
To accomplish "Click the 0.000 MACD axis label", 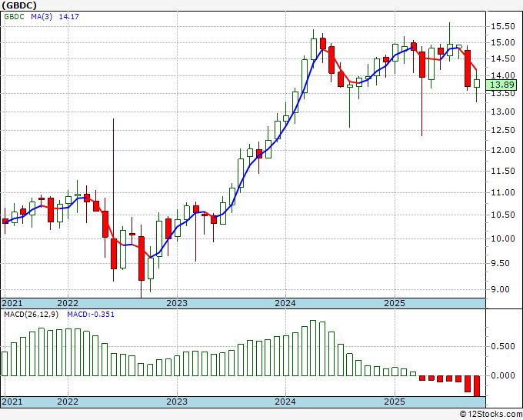I will (x=503, y=376).
